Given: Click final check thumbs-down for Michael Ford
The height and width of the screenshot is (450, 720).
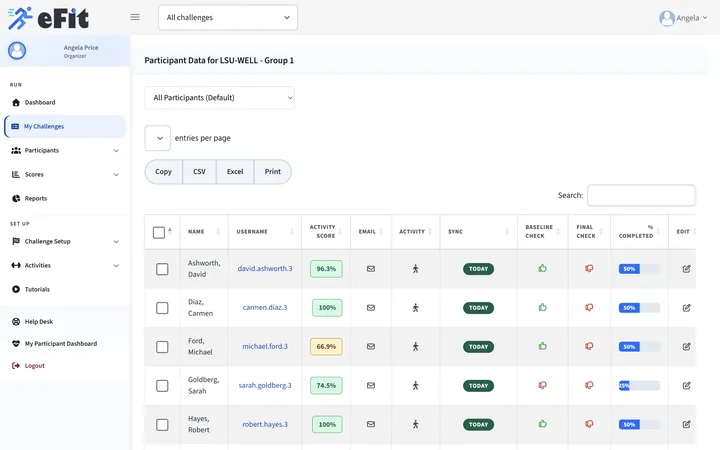Looking at the screenshot, I should 589,346.
